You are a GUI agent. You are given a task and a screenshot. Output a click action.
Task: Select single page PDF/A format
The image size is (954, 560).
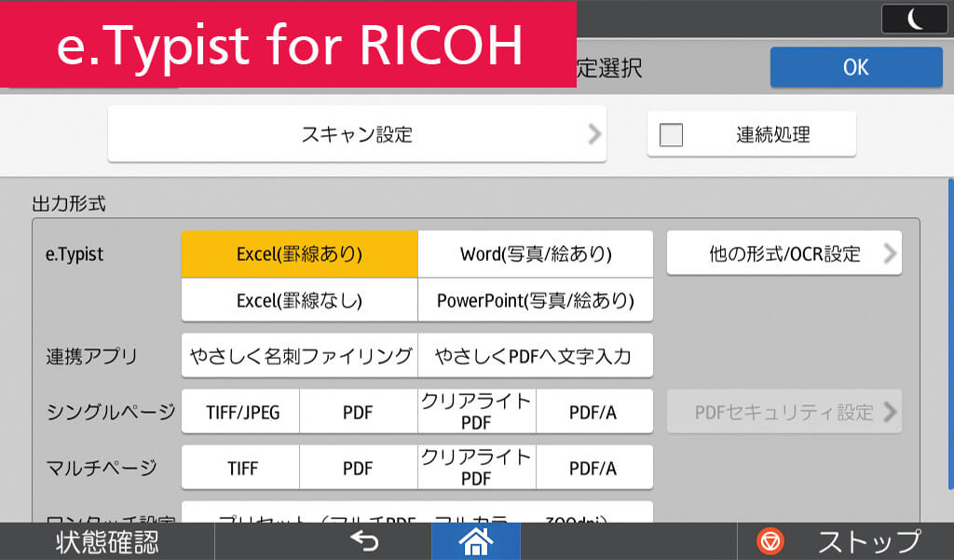click(x=593, y=412)
